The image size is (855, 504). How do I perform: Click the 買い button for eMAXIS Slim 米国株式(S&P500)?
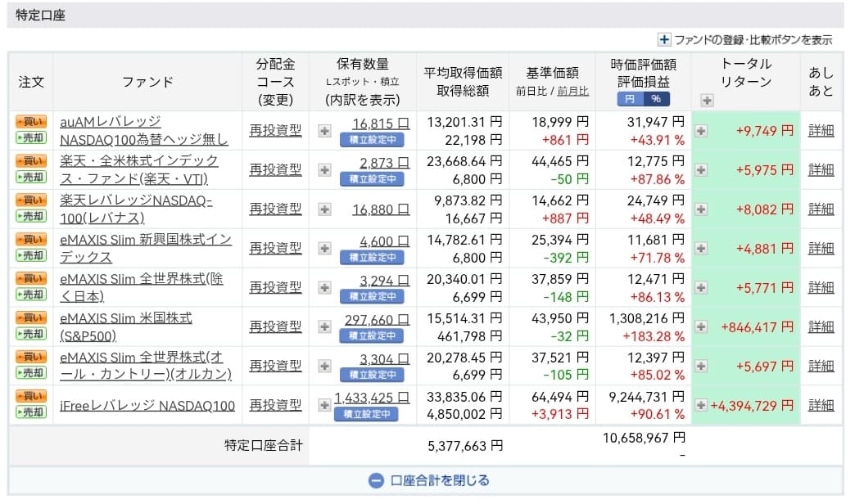pos(31,317)
